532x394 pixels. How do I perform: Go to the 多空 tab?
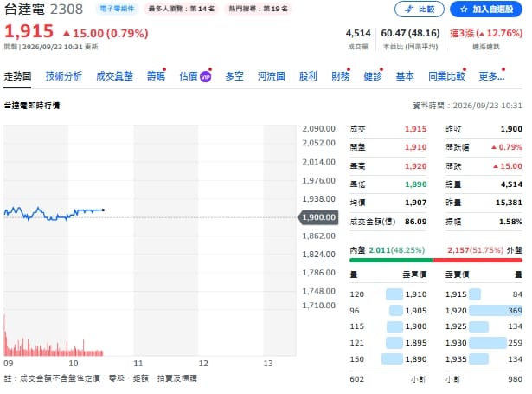pos(234,76)
